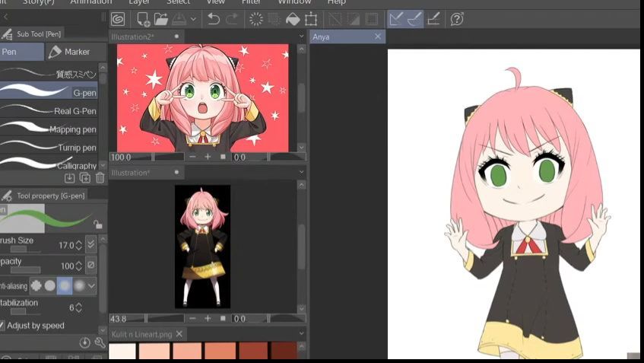Open the Layer menu
The height and width of the screenshot is (363, 644).
pyautogui.click(x=139, y=2)
